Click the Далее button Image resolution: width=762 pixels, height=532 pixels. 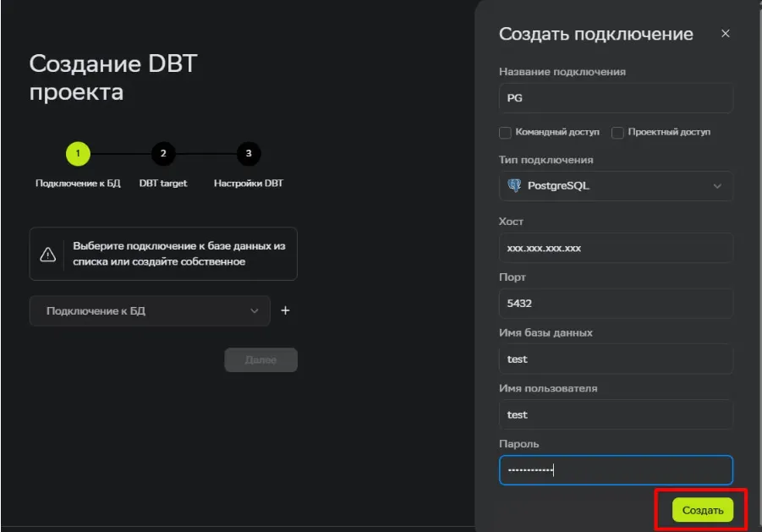tap(260, 359)
